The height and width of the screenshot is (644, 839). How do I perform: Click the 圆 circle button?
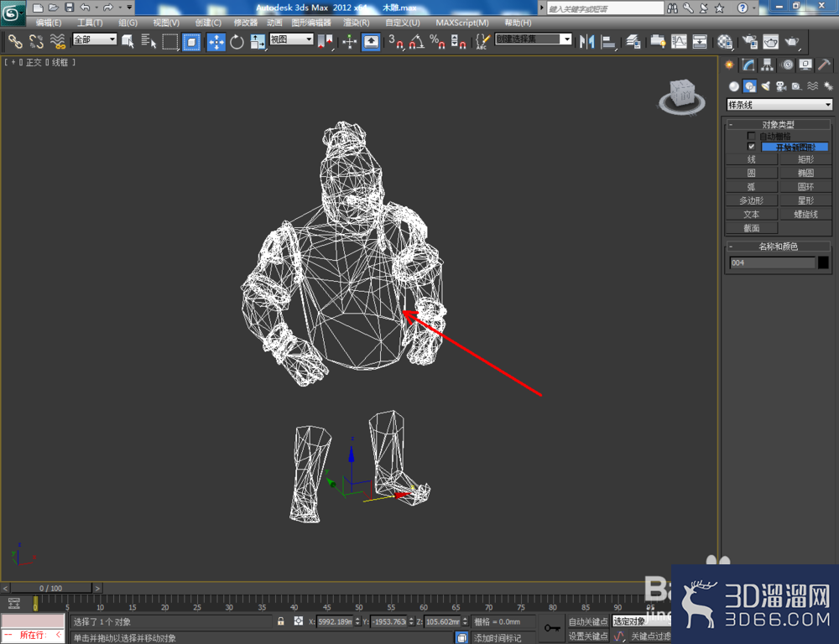[x=751, y=173]
